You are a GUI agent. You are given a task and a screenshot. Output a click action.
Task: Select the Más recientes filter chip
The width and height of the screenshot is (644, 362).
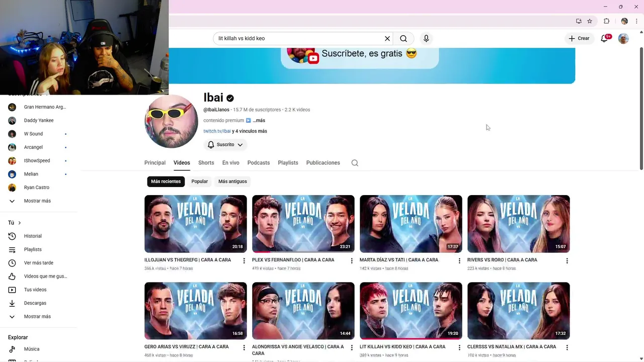pyautogui.click(x=166, y=182)
